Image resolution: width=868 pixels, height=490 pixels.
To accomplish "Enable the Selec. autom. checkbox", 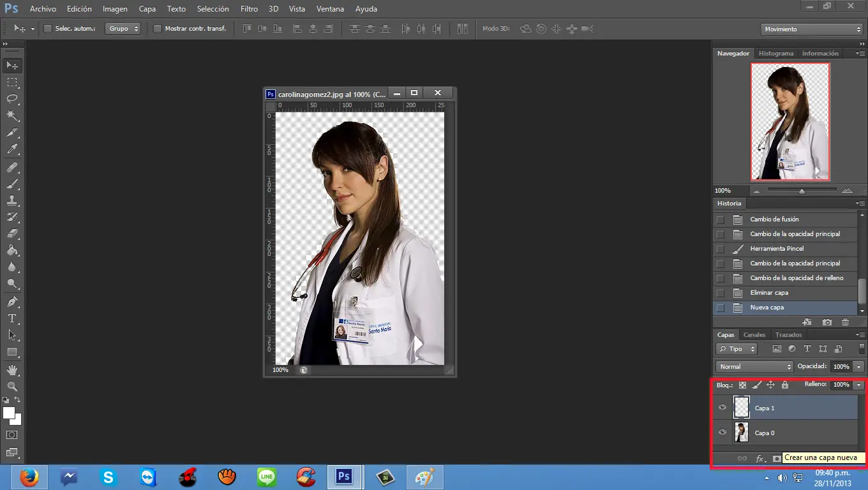I will (47, 29).
